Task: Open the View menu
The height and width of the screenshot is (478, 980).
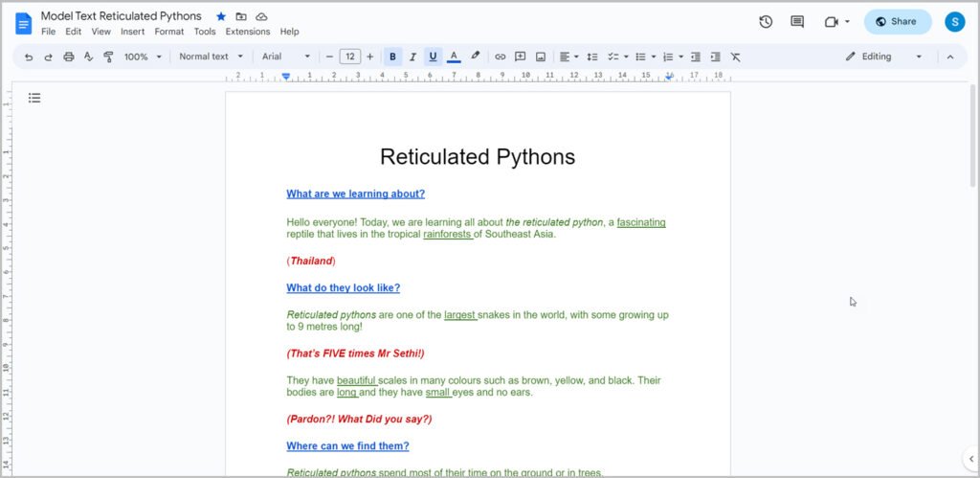Action: point(100,32)
